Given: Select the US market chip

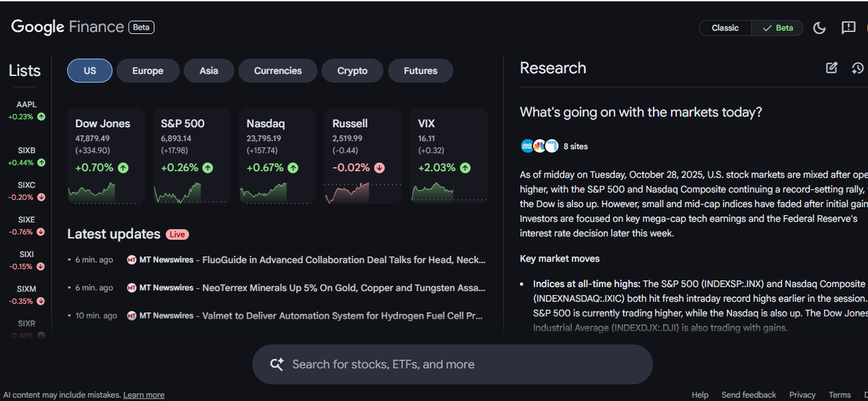Looking at the screenshot, I should [x=90, y=71].
